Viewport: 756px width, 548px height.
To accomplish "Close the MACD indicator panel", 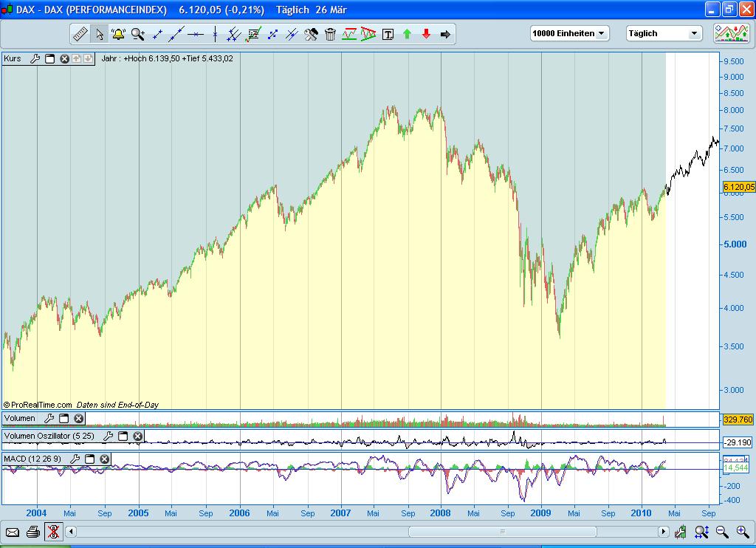I will (x=104, y=459).
